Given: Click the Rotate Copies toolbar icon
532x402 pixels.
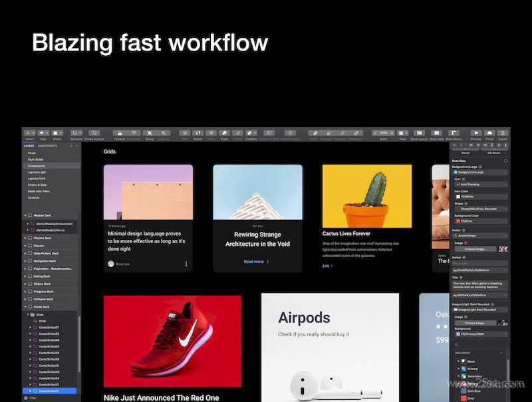Looking at the screenshot, I should pos(290,133).
